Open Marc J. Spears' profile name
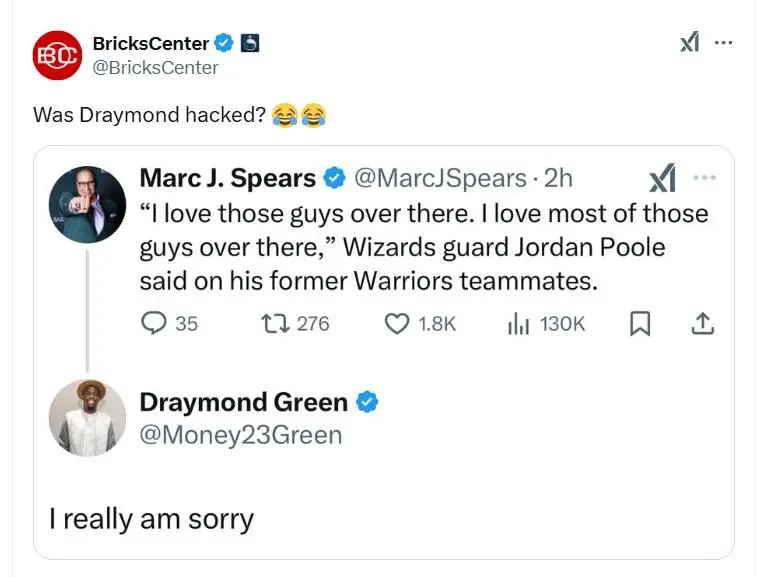757x577 pixels. coord(227,178)
